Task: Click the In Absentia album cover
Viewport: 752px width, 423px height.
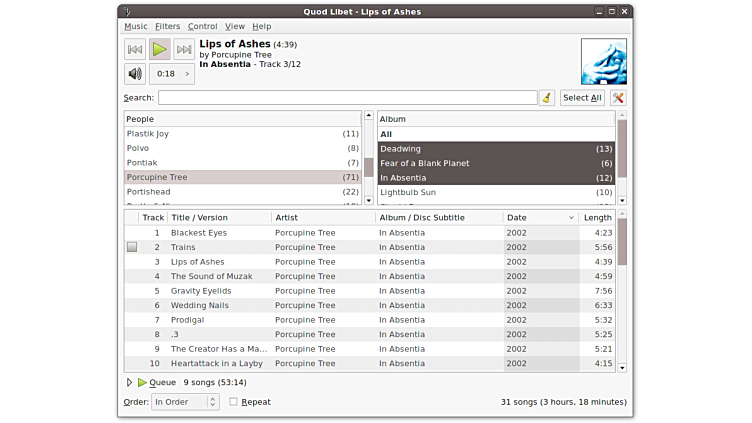Action: tap(604, 61)
